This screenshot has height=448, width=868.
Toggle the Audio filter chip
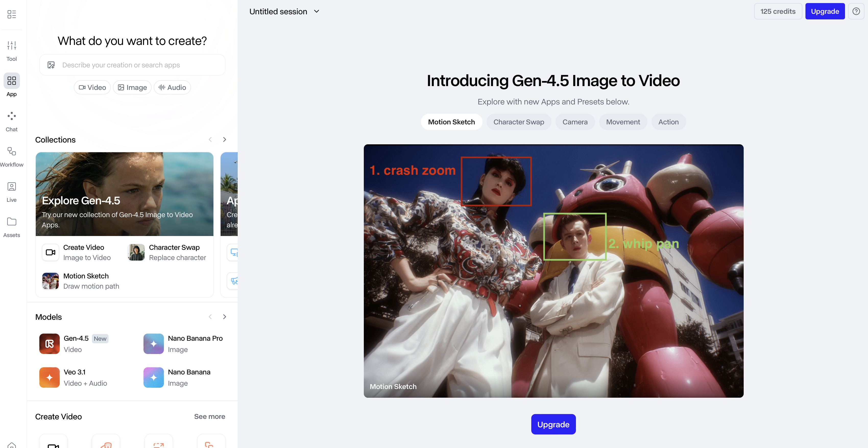(x=172, y=87)
